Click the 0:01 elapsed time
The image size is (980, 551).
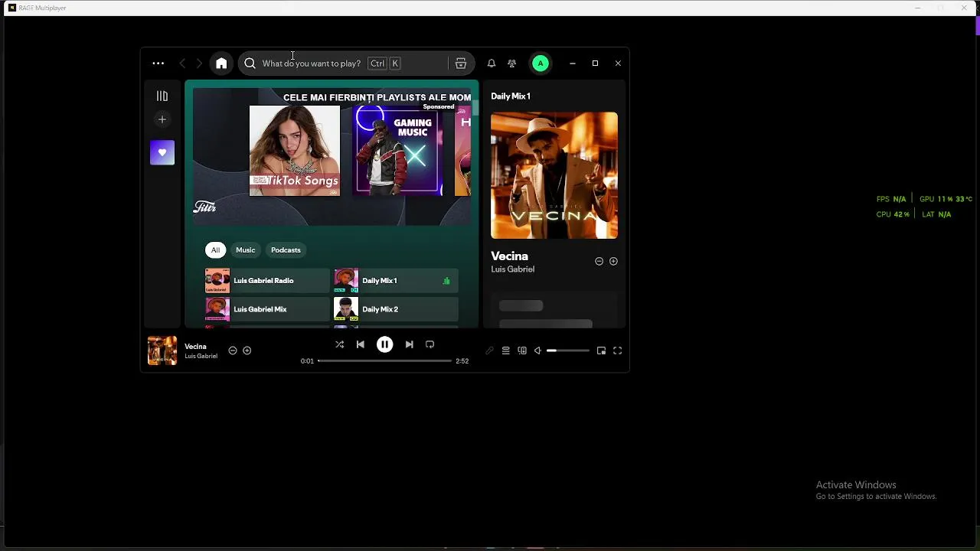[307, 361]
